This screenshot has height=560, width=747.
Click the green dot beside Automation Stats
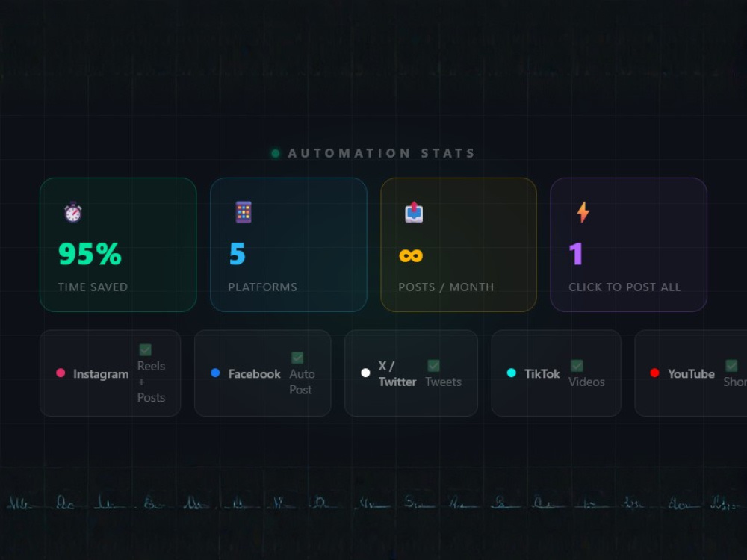pyautogui.click(x=276, y=153)
